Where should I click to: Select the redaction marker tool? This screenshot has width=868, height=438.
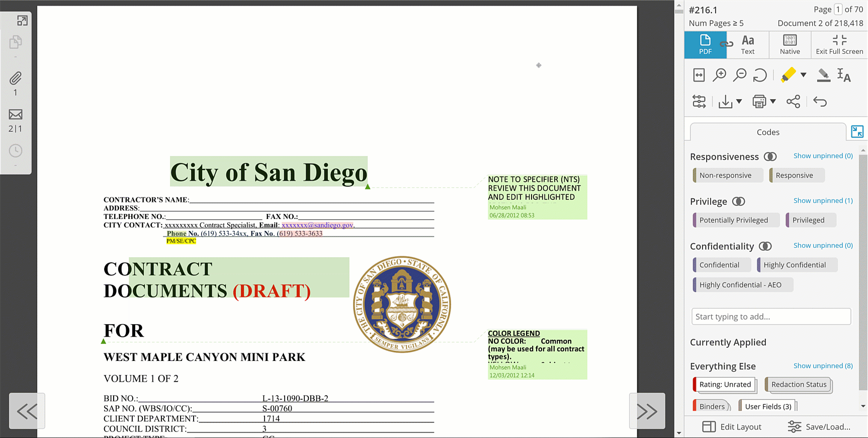click(x=823, y=75)
